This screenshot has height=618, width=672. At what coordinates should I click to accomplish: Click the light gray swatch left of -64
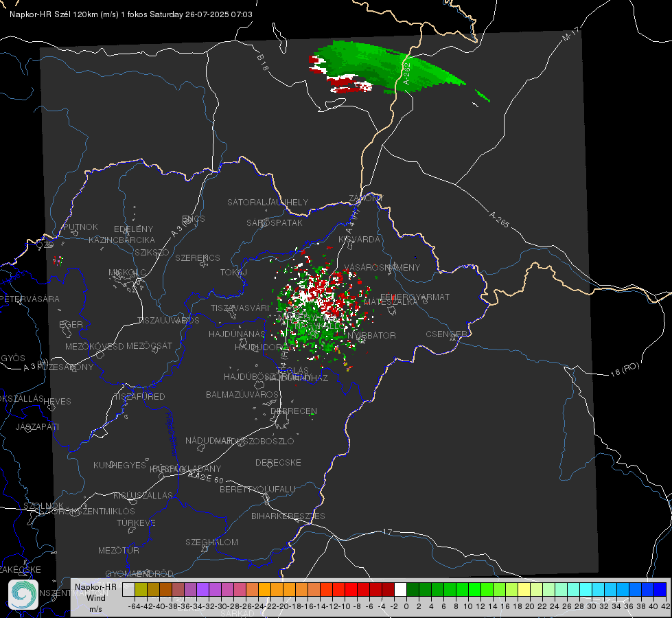(128, 590)
